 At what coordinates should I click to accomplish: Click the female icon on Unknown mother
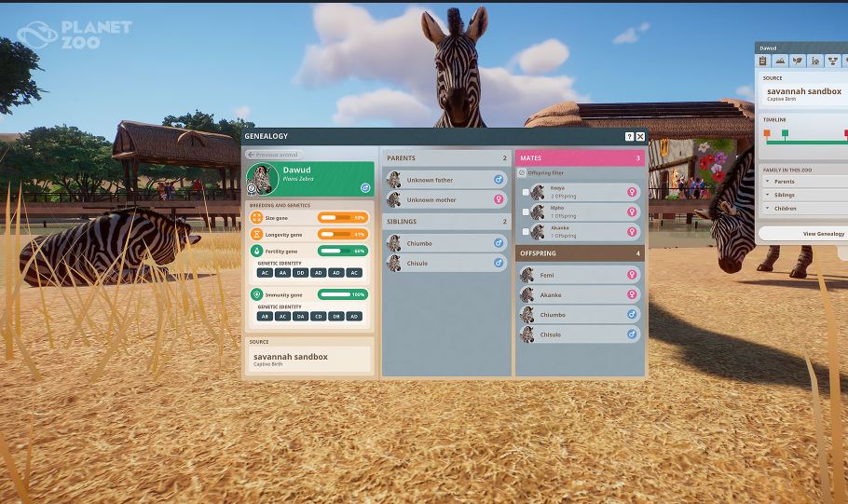pos(499,199)
